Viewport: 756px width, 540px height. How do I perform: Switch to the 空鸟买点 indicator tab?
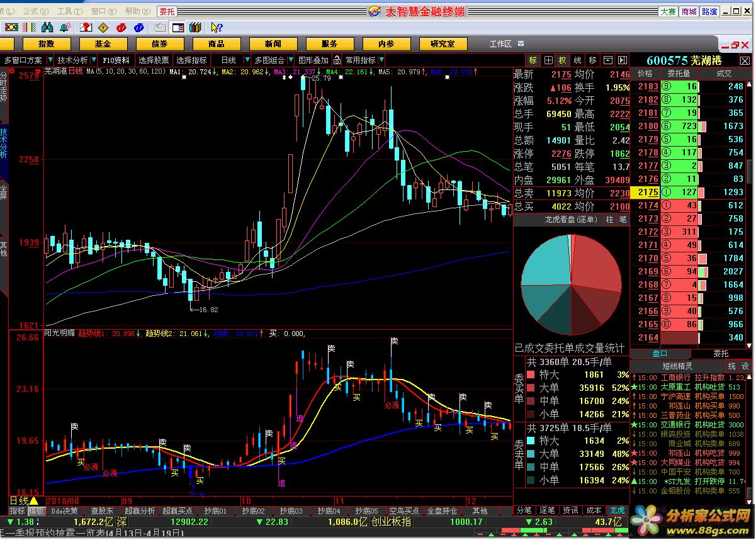tap(404, 510)
